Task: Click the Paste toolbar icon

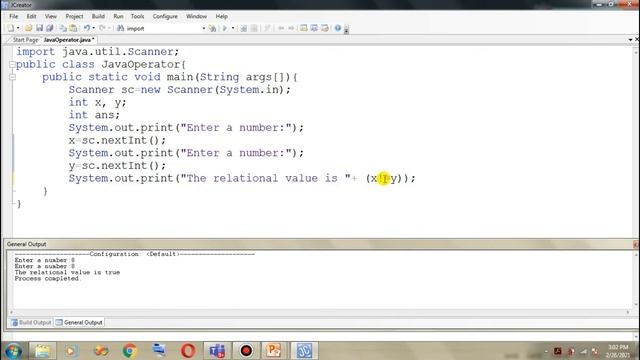Action: click(x=73, y=28)
